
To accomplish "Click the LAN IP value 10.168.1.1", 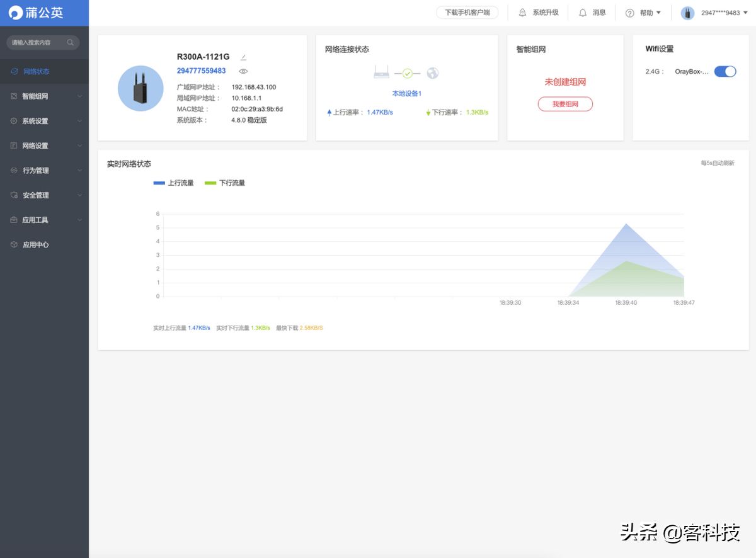I will (x=246, y=98).
